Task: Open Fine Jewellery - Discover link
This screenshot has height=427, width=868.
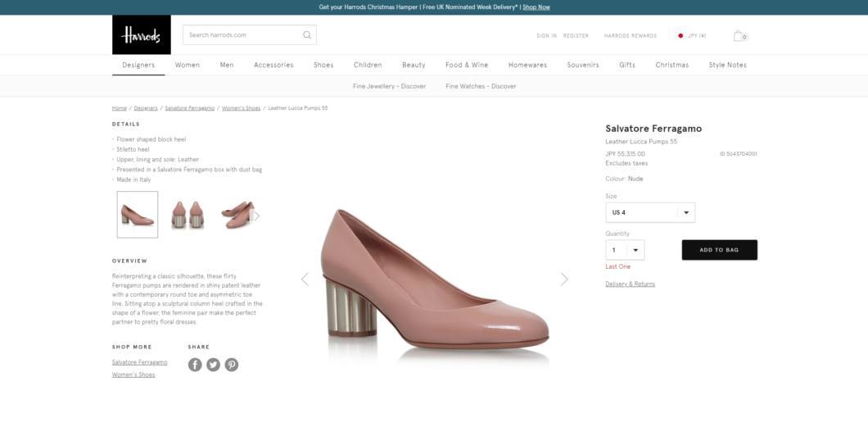Action: [x=389, y=86]
